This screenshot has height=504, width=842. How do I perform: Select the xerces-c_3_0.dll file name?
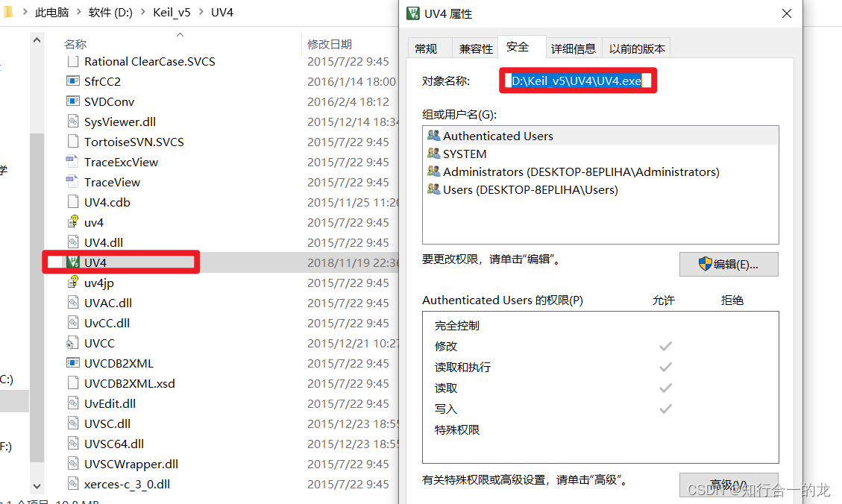[x=128, y=484]
